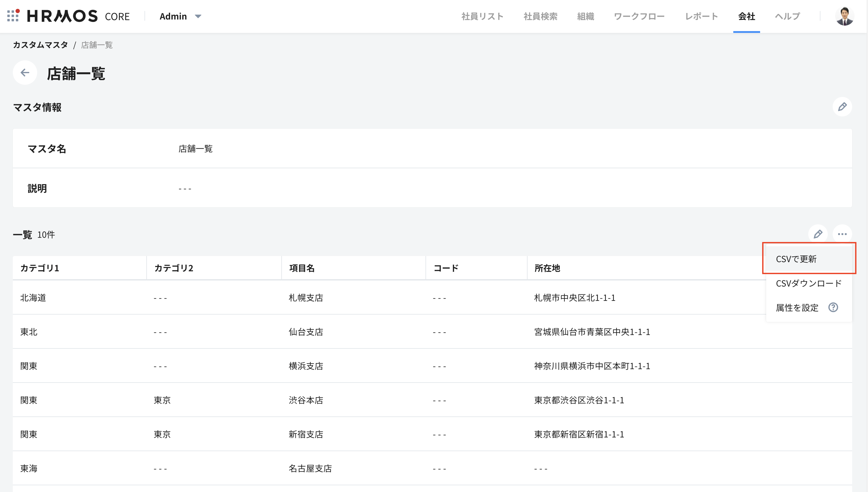Open the 社員検索 tab
Viewport: 868px width, 492px height.
540,16
